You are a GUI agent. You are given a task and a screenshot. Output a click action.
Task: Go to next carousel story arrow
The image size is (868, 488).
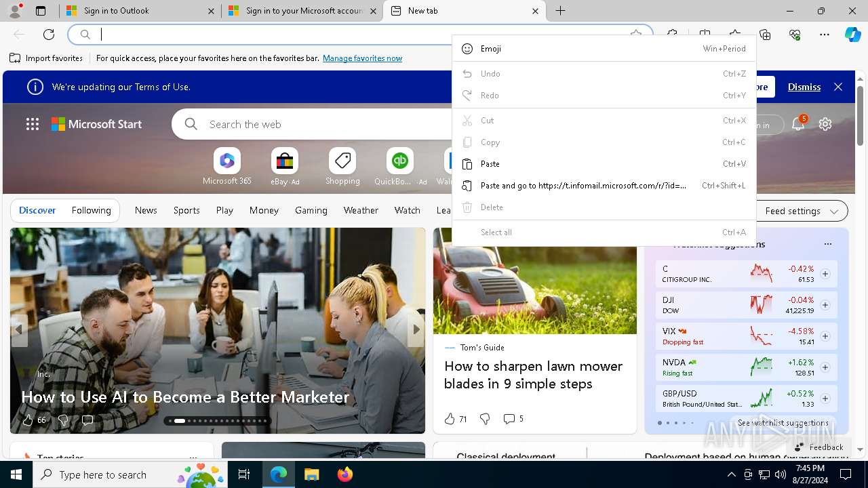(x=416, y=330)
